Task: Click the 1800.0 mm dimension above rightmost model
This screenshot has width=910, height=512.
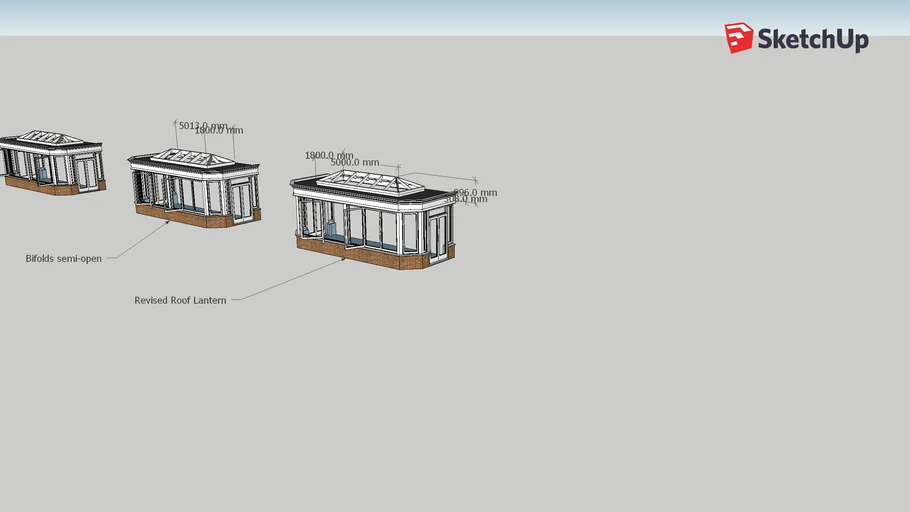Action: pyautogui.click(x=328, y=156)
